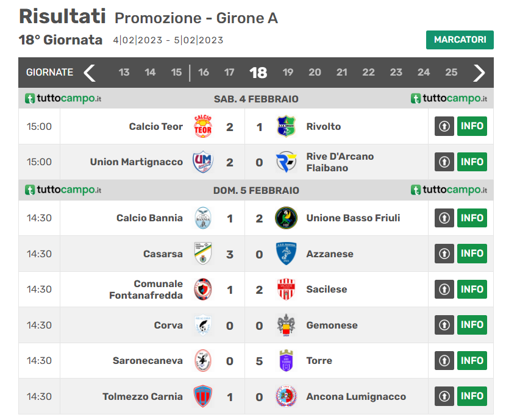Click up-arrow icon for Corva–Gemonese match
506x420 pixels.
point(444,325)
